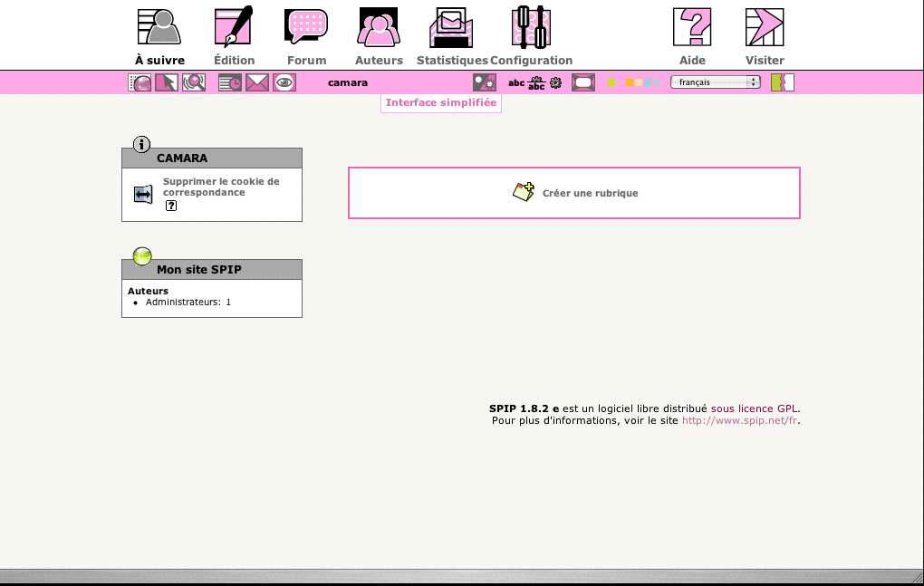This screenshot has height=586, width=924.
Task: Click the 'Statistiques' menu label
Action: click(x=452, y=60)
